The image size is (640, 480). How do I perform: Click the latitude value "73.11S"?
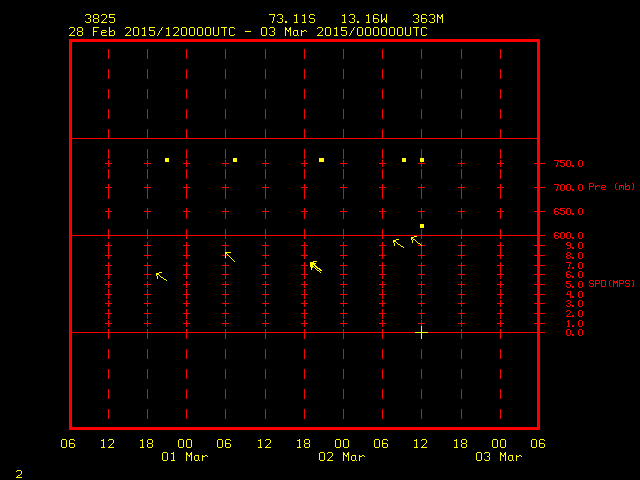pos(292,19)
